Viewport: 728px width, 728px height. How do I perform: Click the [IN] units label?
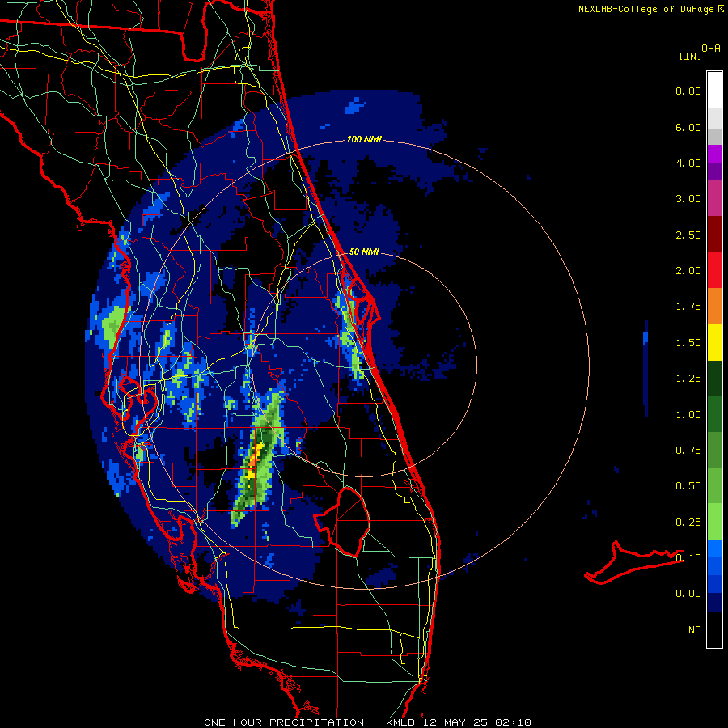tap(690, 56)
